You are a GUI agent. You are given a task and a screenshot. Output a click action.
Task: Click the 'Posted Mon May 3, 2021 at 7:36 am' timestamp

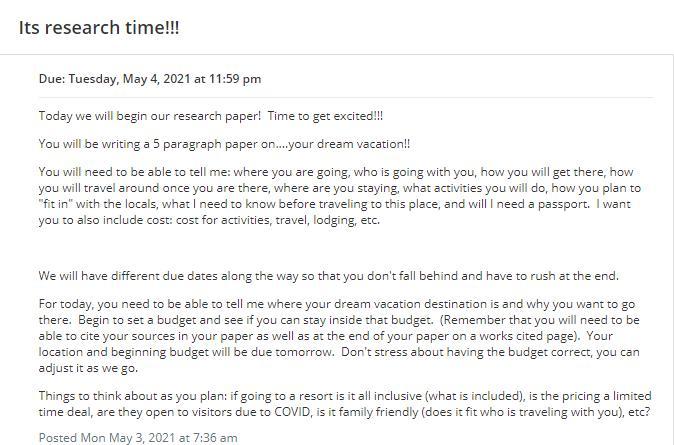pos(138,437)
